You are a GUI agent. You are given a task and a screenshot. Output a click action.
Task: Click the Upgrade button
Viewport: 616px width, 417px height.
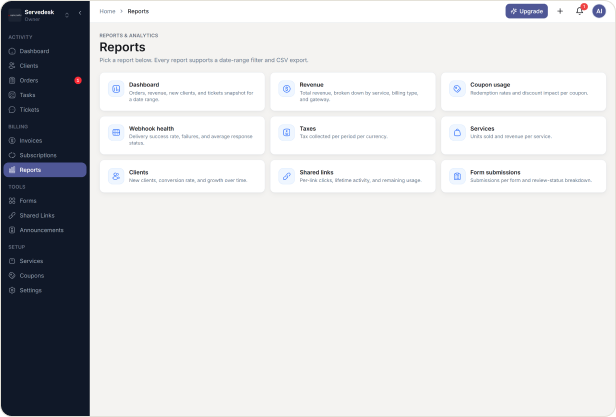[526, 11]
